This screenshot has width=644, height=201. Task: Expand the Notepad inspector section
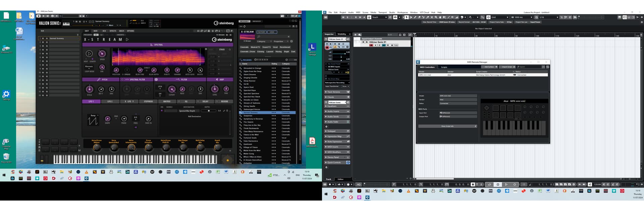click(337, 131)
